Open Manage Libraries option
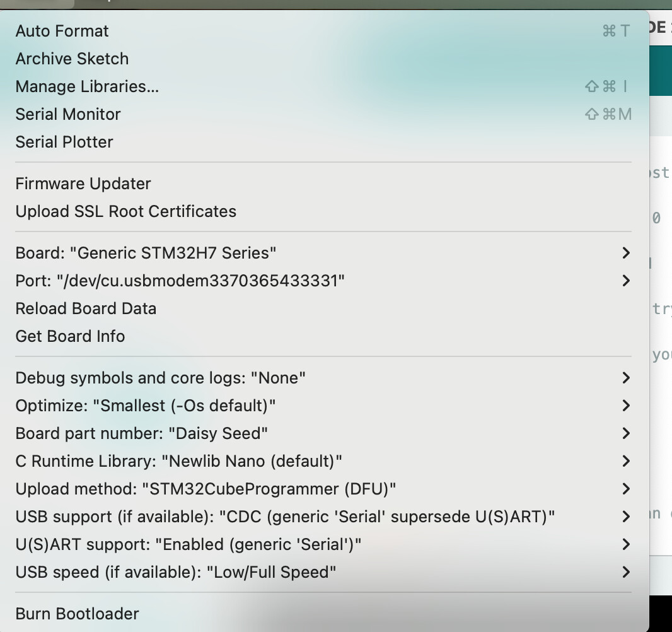The image size is (672, 632). 87,86
